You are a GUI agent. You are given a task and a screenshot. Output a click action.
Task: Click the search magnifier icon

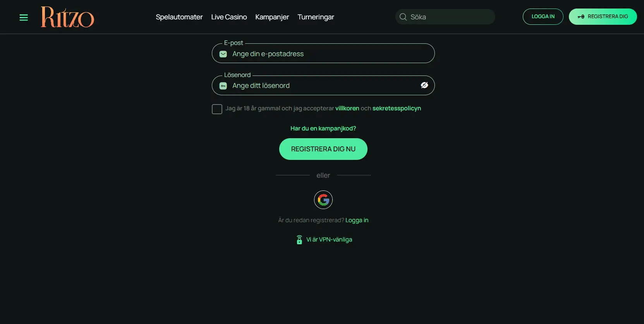coord(403,17)
